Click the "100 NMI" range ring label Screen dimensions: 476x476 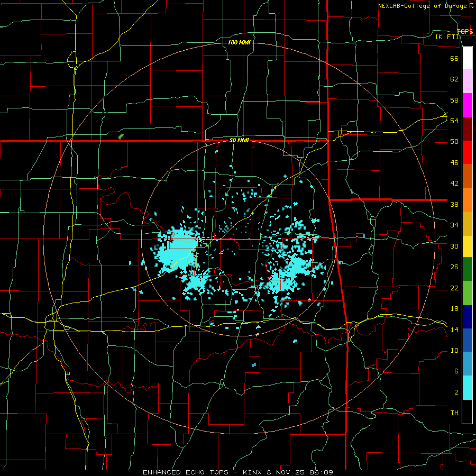tap(239, 42)
